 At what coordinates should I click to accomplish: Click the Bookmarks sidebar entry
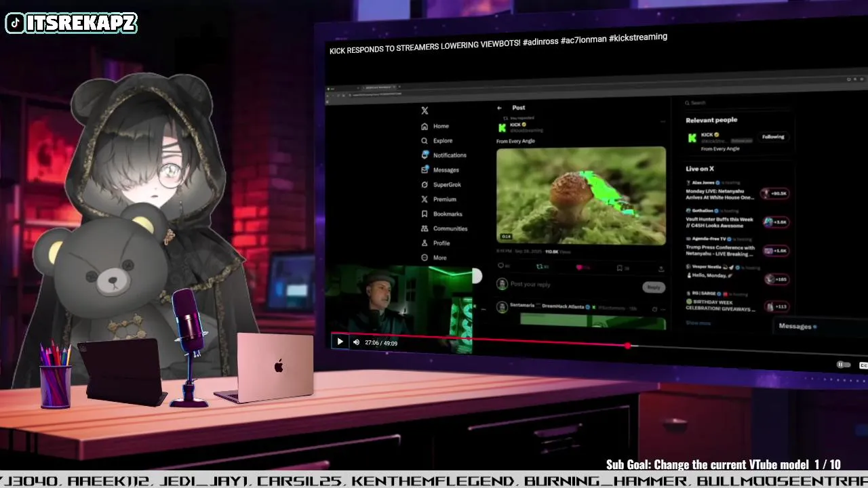coord(441,214)
